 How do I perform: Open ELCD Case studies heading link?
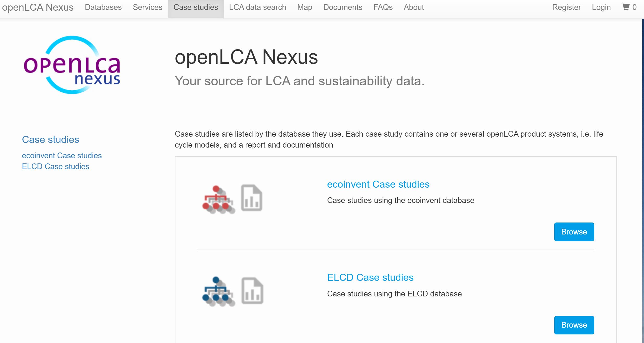[x=370, y=277]
